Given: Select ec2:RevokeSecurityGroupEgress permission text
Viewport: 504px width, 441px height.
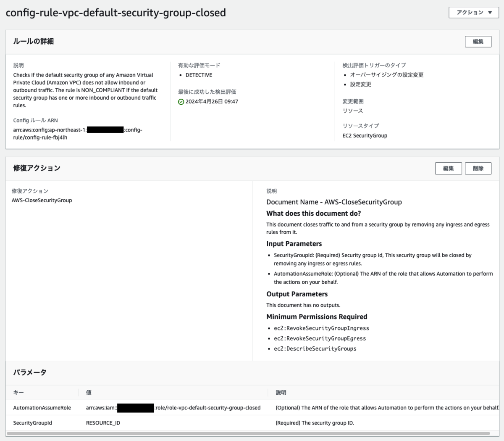Looking at the screenshot, I should tap(320, 338).
